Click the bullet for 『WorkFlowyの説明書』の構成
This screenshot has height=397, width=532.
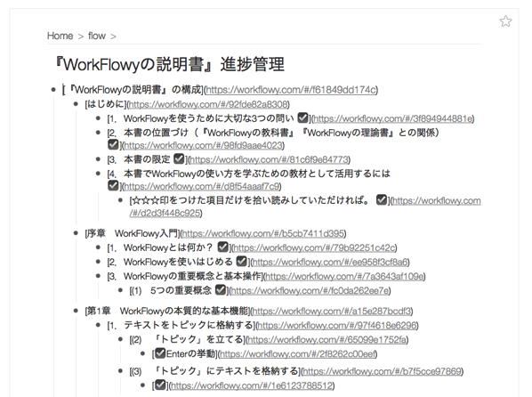53,90
